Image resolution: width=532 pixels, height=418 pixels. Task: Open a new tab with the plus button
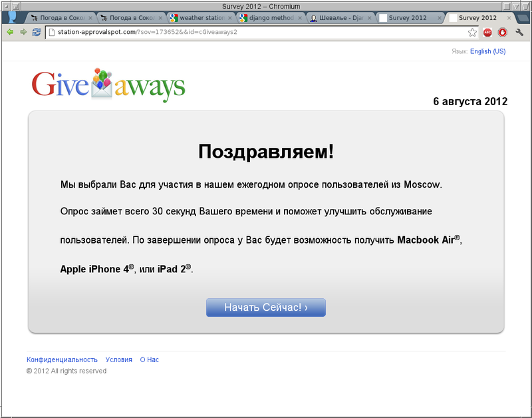523,17
